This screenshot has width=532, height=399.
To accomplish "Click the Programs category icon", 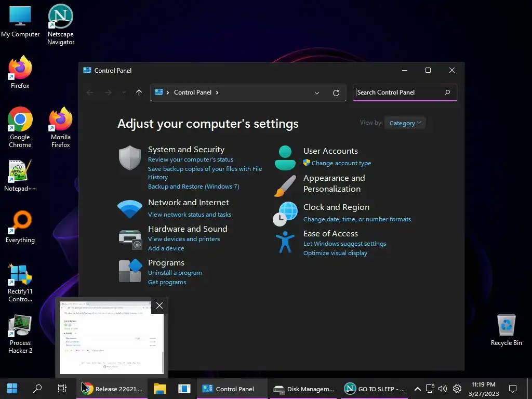I will click(130, 270).
